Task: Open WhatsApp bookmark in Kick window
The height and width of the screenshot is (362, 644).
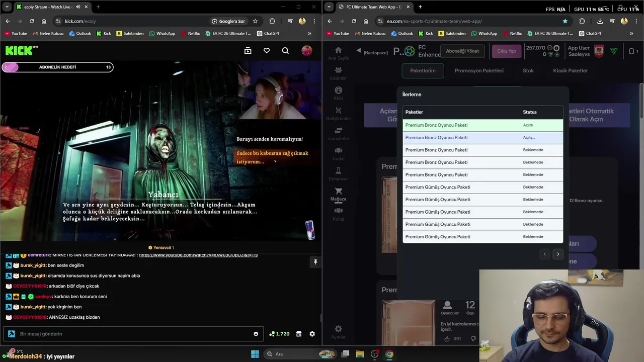Action: tap(162, 34)
